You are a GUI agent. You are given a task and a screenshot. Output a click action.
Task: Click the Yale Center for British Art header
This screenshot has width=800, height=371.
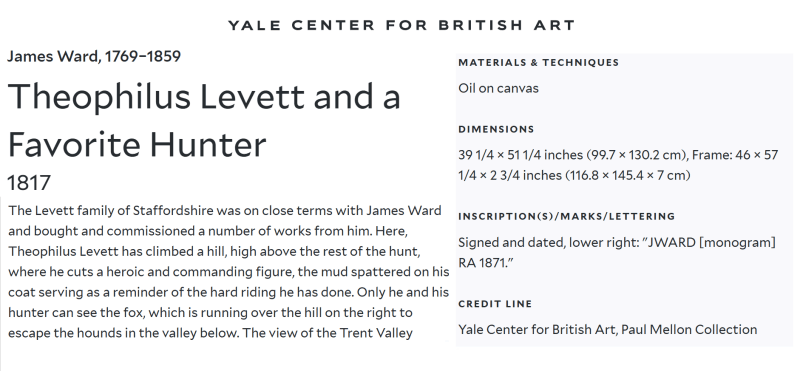pyautogui.click(x=402, y=24)
